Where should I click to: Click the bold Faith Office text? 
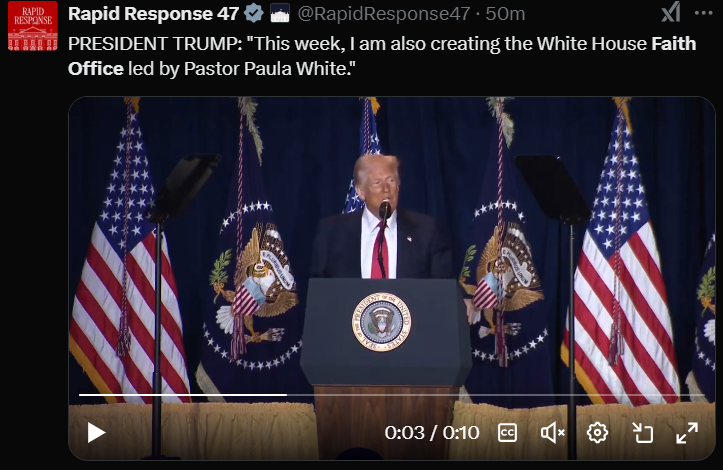[x=674, y=44]
